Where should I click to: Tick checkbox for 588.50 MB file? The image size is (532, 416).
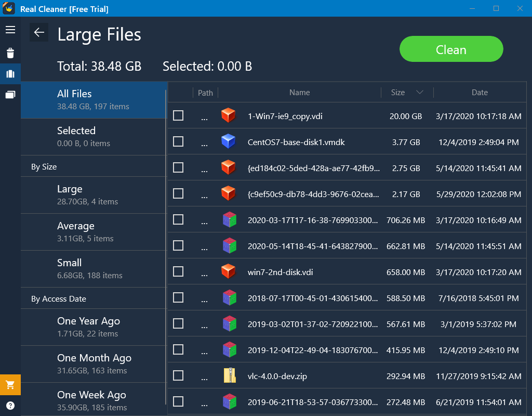178,297
